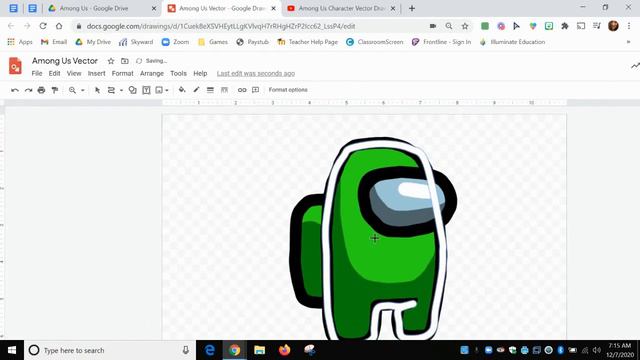Open the Edit menu
The width and height of the screenshot is (640, 360).
point(54,73)
